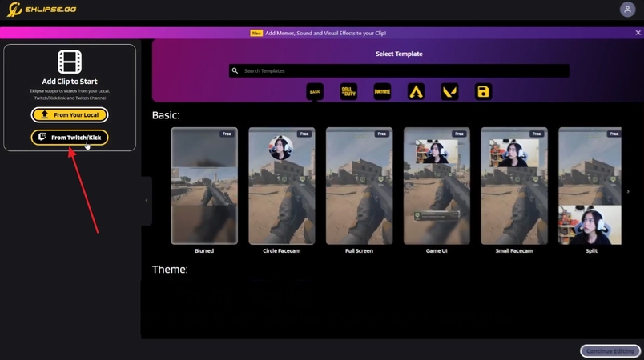Open the saved templates category icon

pos(484,91)
